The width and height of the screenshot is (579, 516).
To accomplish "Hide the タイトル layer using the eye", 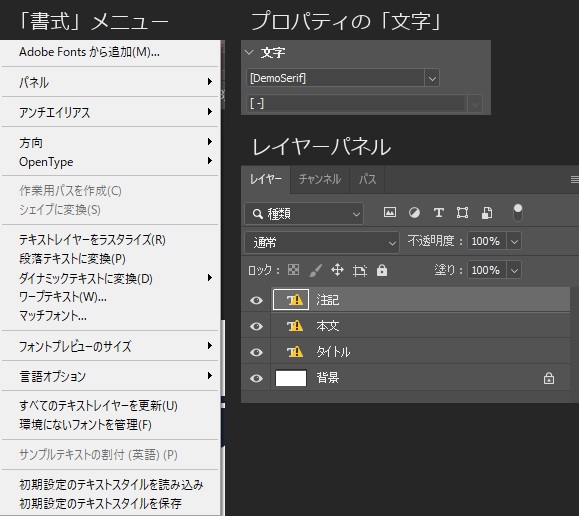I will click(x=256, y=352).
